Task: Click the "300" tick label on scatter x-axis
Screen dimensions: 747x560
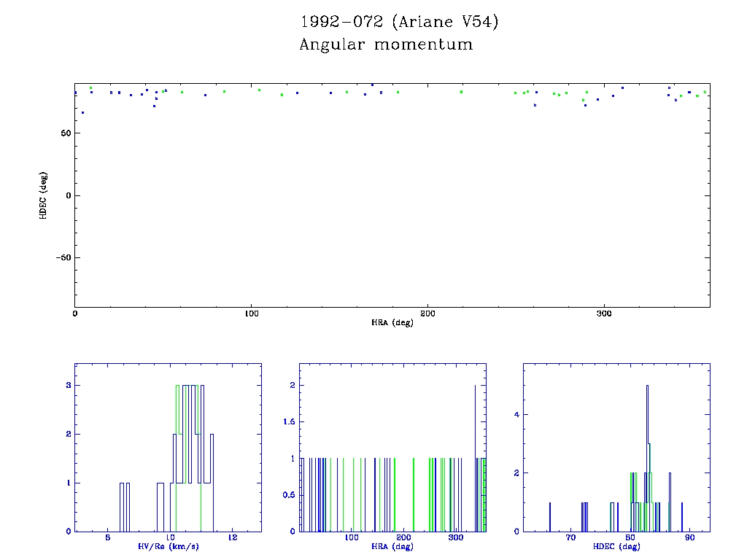Action: pyautogui.click(x=603, y=314)
